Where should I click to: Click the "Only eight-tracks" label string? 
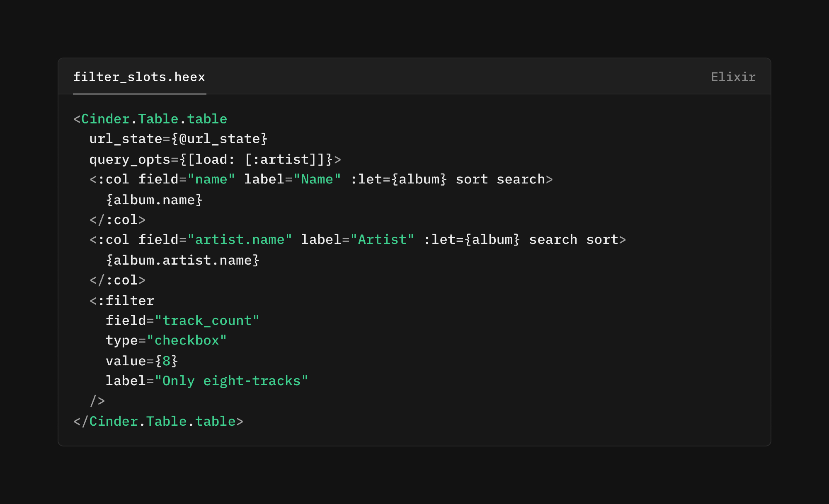231,381
